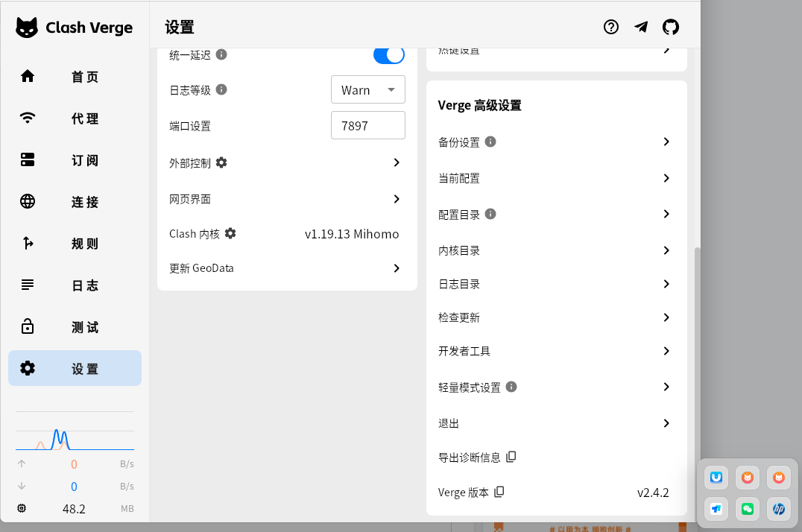
Task: Open the GitHub repository icon
Action: tap(671, 27)
